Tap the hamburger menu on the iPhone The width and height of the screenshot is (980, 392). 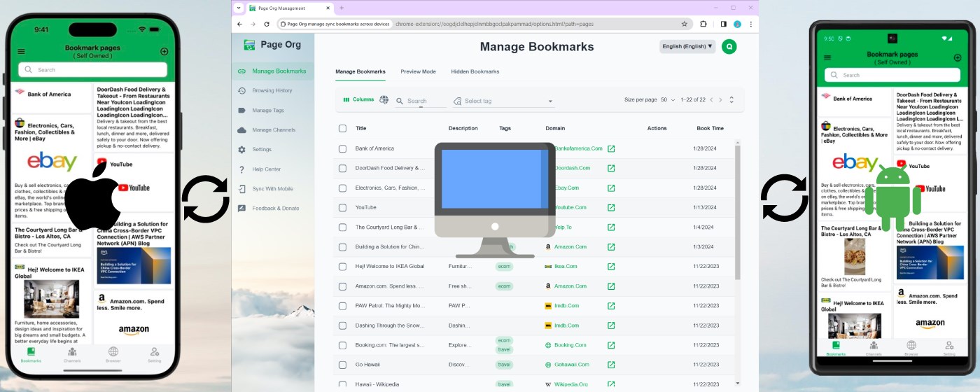pos(21,51)
